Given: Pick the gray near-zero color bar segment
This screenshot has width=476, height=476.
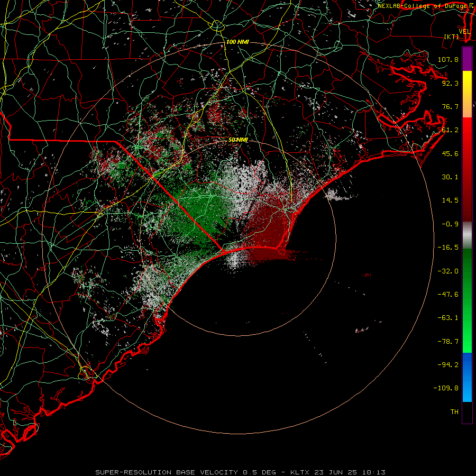Looking at the screenshot, I should [467, 234].
